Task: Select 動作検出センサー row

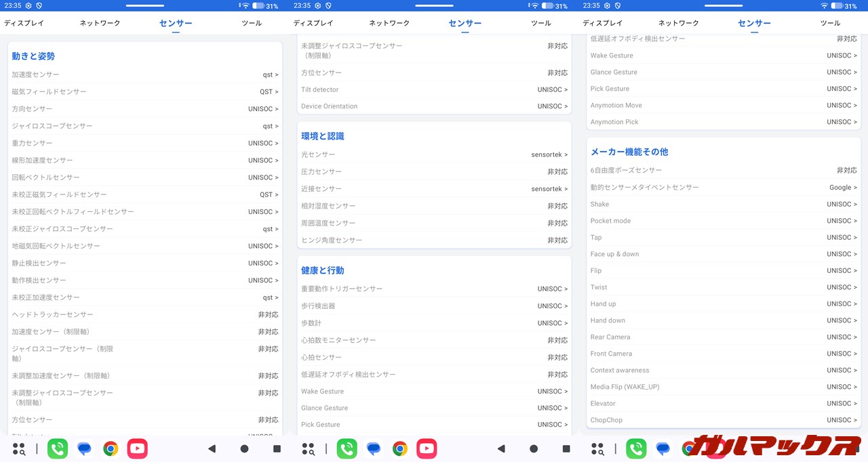Action: tap(145, 280)
